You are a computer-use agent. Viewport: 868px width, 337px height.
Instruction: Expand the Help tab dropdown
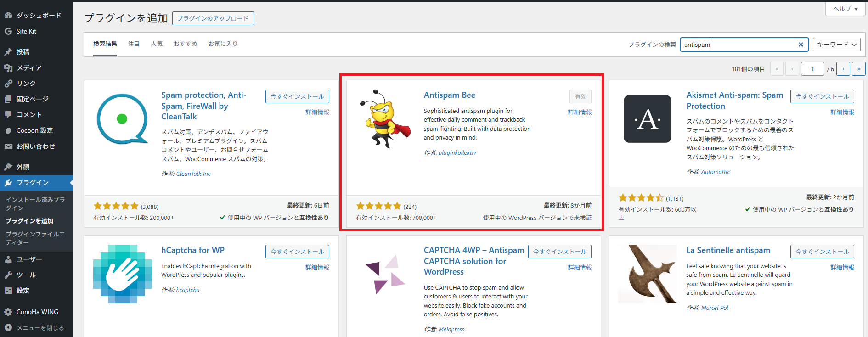(845, 9)
